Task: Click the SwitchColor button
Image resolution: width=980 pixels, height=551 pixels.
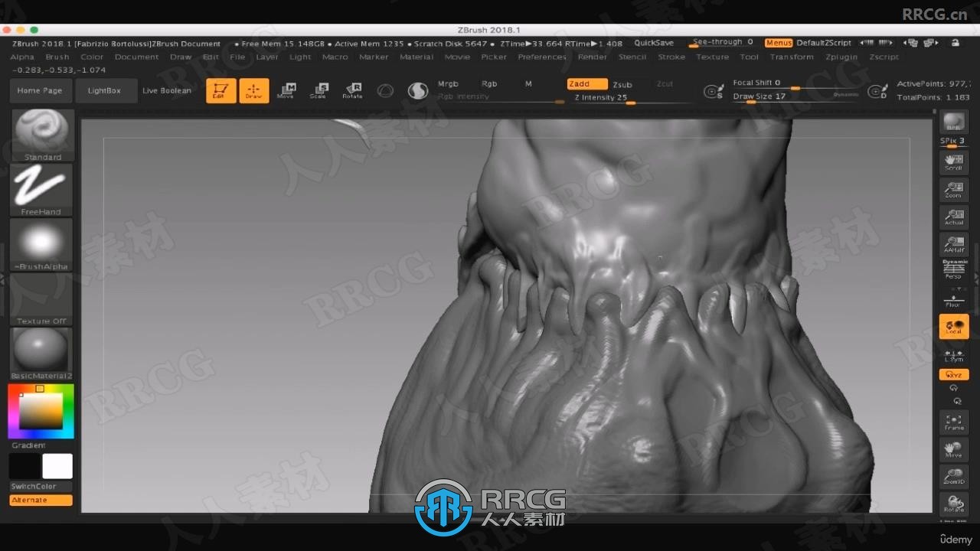Action: (x=41, y=487)
